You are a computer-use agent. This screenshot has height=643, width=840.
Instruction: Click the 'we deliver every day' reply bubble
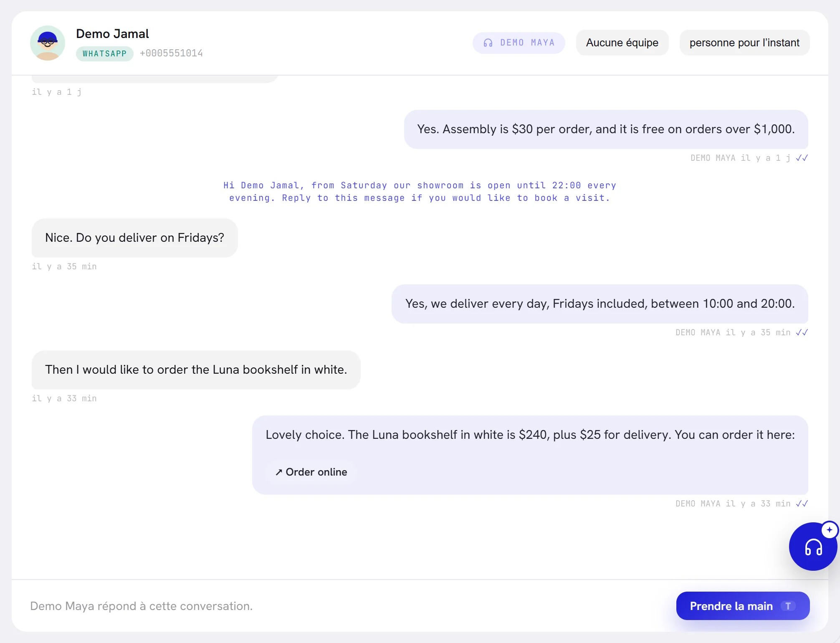(600, 304)
